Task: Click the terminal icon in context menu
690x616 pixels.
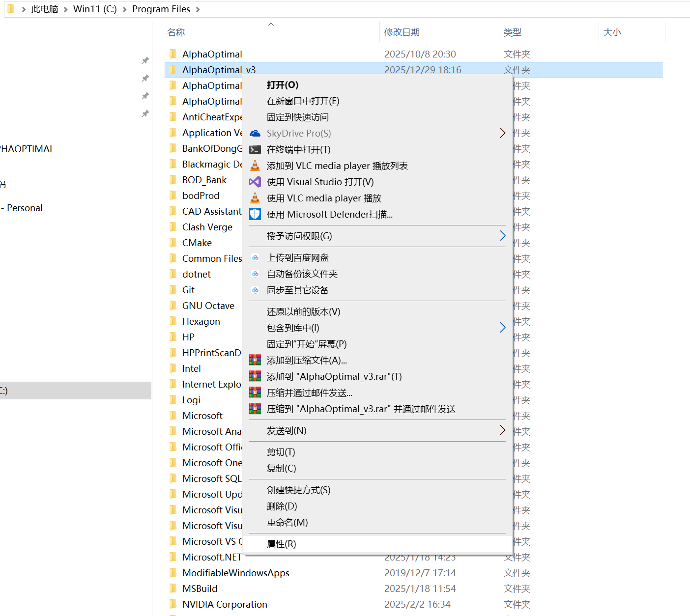Action: click(x=255, y=150)
